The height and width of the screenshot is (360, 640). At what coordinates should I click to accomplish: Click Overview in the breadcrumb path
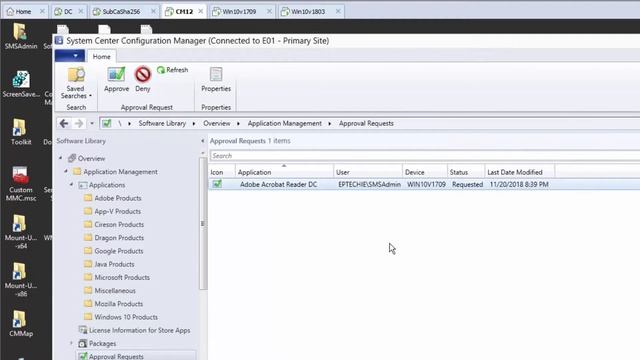217,123
